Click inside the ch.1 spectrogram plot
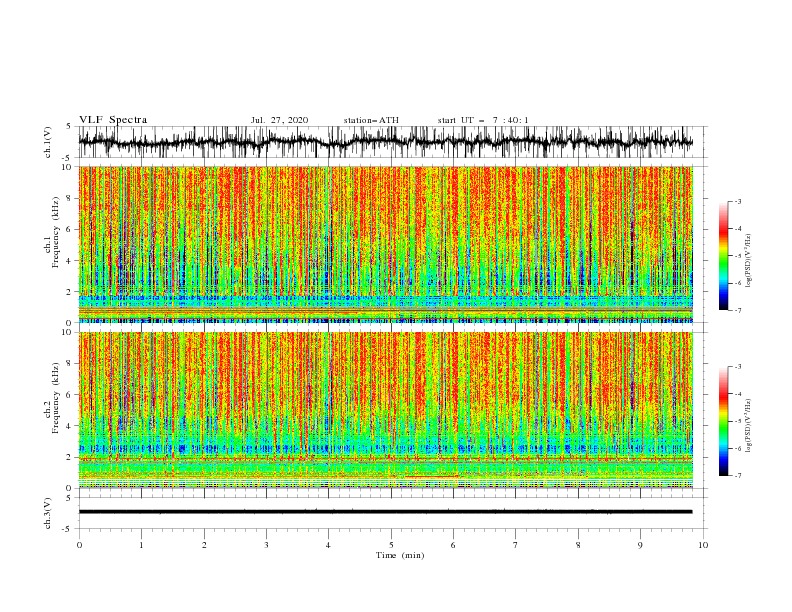Image resolution: width=792 pixels, height=612 pixels. (x=385, y=244)
